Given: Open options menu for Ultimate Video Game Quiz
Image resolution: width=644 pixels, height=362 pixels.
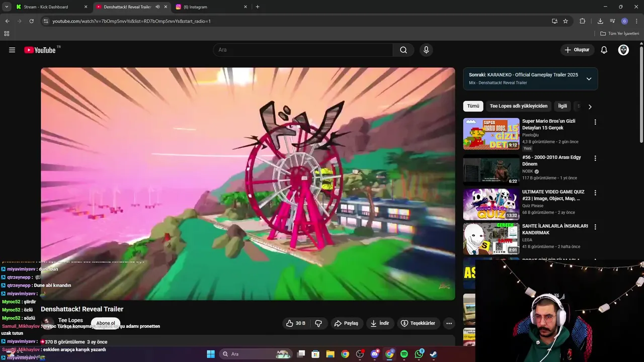Looking at the screenshot, I should (595, 193).
